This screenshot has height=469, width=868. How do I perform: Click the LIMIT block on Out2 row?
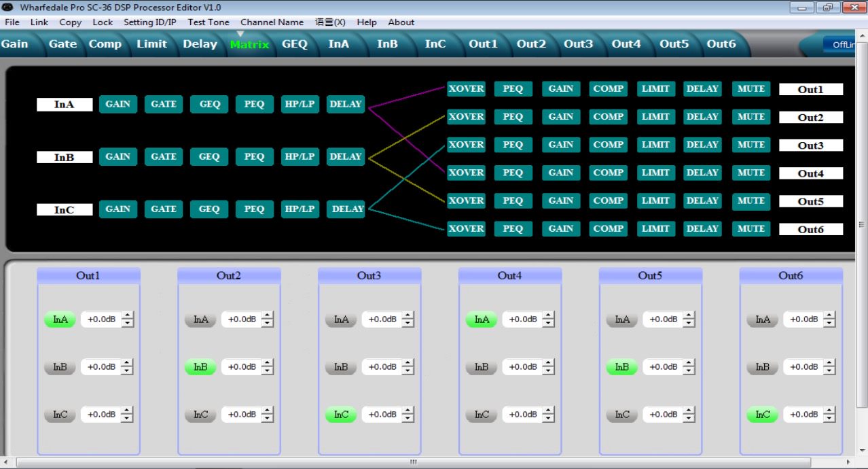tap(655, 117)
